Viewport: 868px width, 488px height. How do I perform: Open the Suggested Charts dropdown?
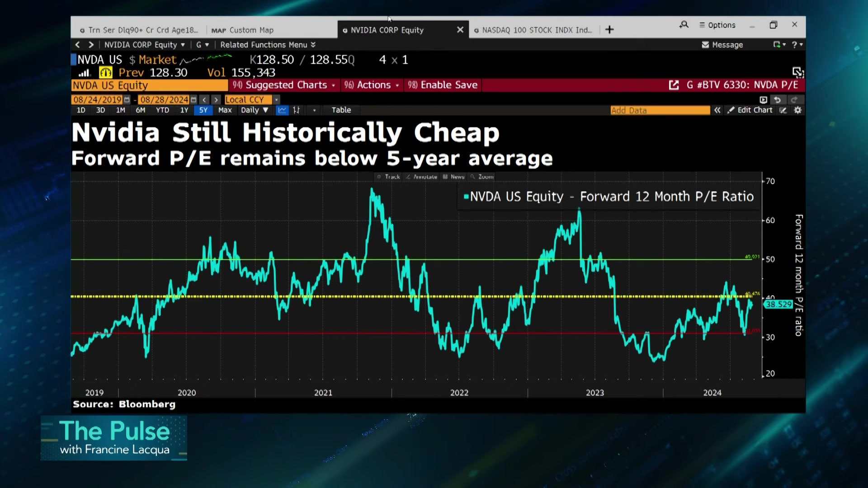pos(284,85)
